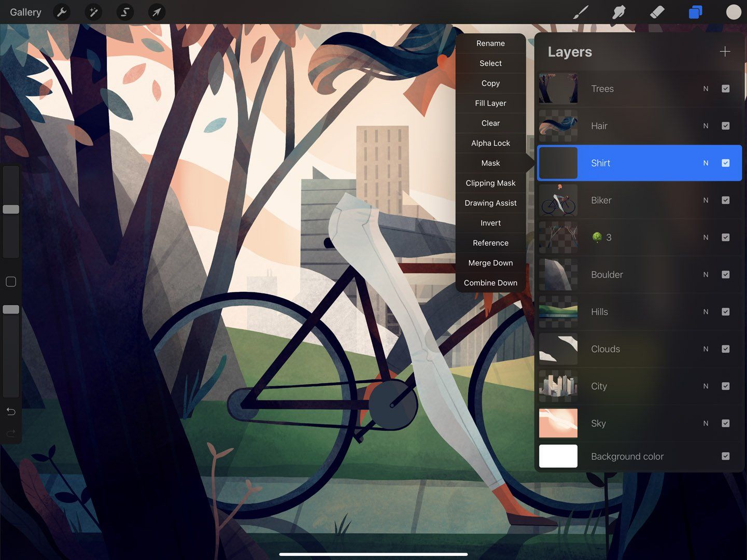Viewport: 747px width, 560px height.
Task: Open blend mode menu for City layer
Action: 706,386
